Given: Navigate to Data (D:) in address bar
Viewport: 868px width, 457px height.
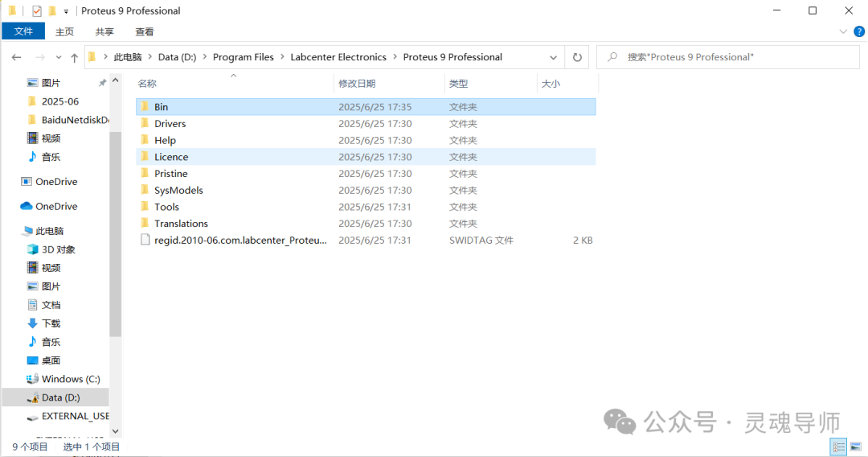Looking at the screenshot, I should (177, 57).
